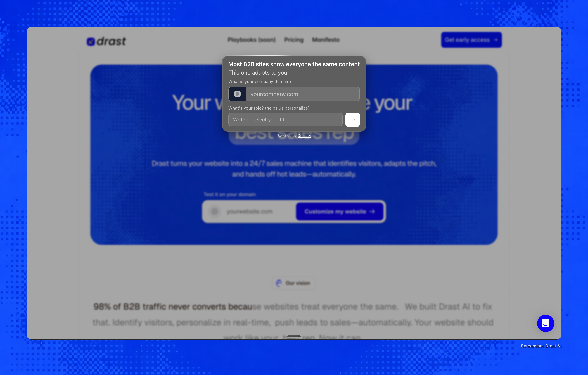Click the drast logo icon
Viewport: 588px width, 375px height.
(91, 42)
